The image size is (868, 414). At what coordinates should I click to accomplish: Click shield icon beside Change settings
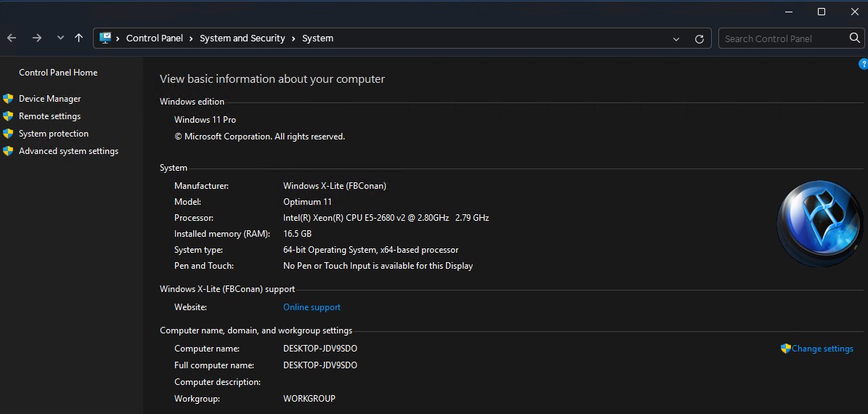[785, 348]
